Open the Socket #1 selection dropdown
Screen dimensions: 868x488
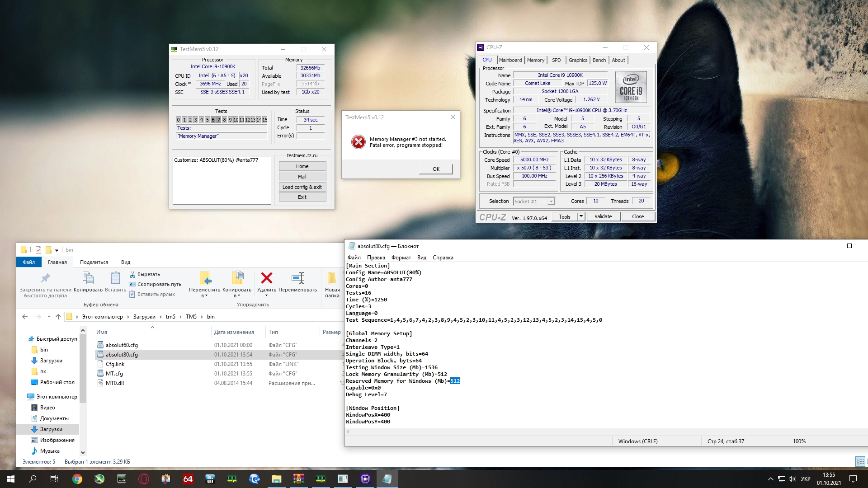click(x=551, y=202)
